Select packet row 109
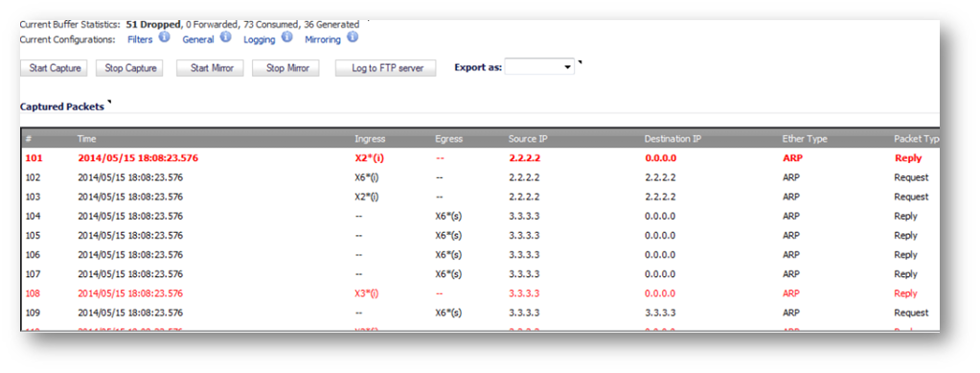Image resolution: width=980 pixels, height=373 pixels. 480,313
